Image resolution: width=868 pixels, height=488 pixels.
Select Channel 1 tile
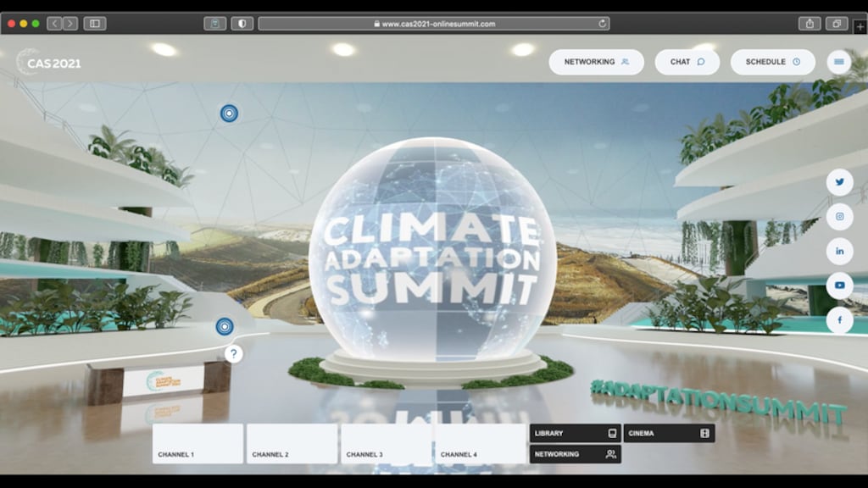point(198,443)
